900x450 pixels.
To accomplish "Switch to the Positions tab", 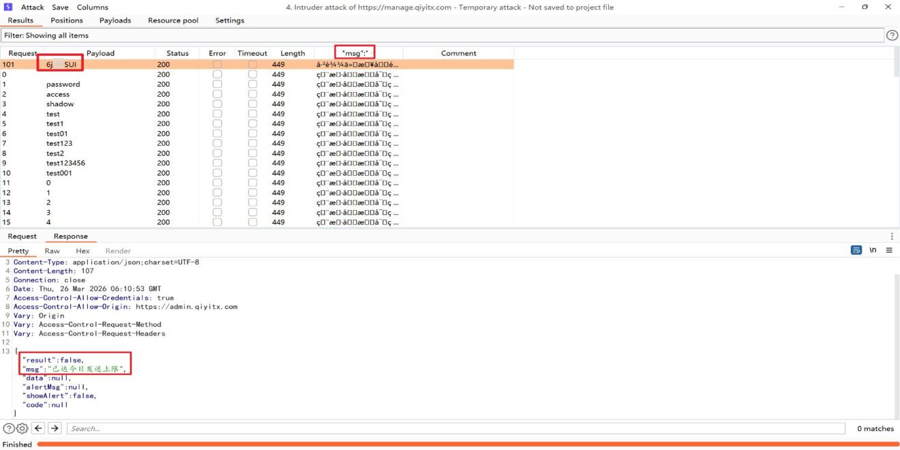I will (x=67, y=20).
